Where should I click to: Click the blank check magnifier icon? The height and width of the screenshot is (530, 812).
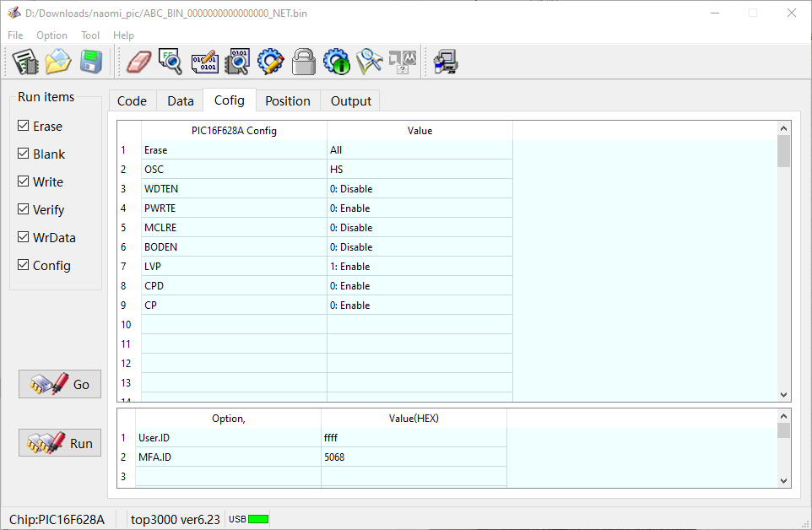171,62
